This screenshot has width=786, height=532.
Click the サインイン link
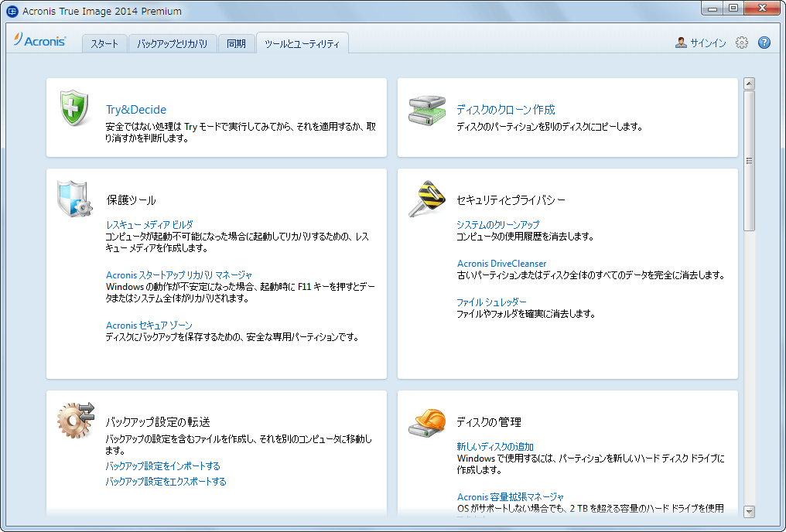(x=708, y=43)
